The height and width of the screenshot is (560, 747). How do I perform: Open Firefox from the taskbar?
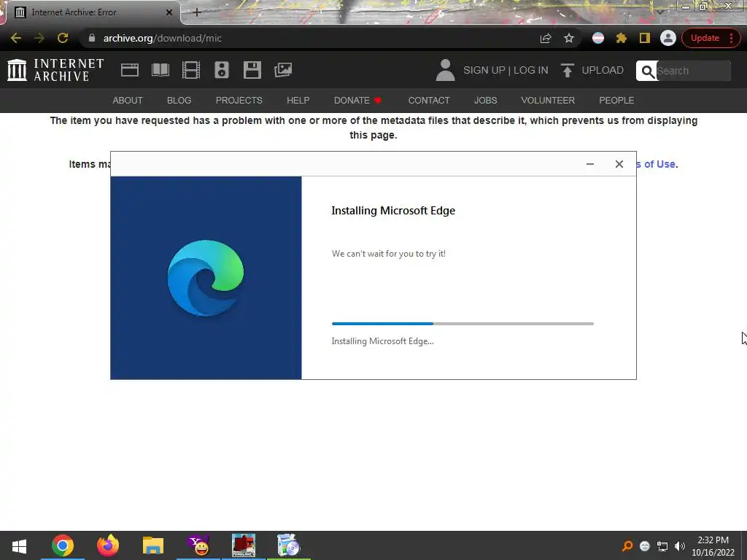(108, 545)
